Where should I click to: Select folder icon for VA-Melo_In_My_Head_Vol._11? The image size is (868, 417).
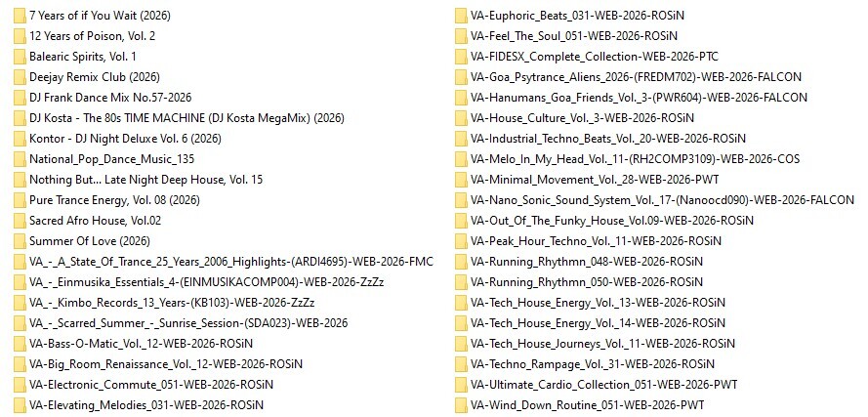(x=461, y=159)
